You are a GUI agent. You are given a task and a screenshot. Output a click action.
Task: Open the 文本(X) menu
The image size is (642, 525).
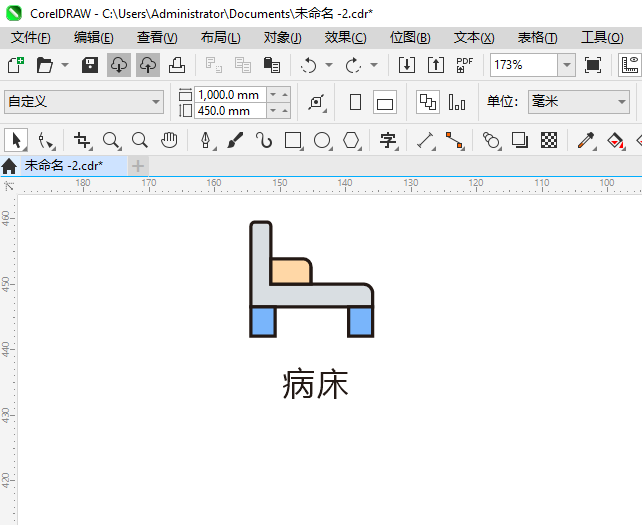pos(474,38)
